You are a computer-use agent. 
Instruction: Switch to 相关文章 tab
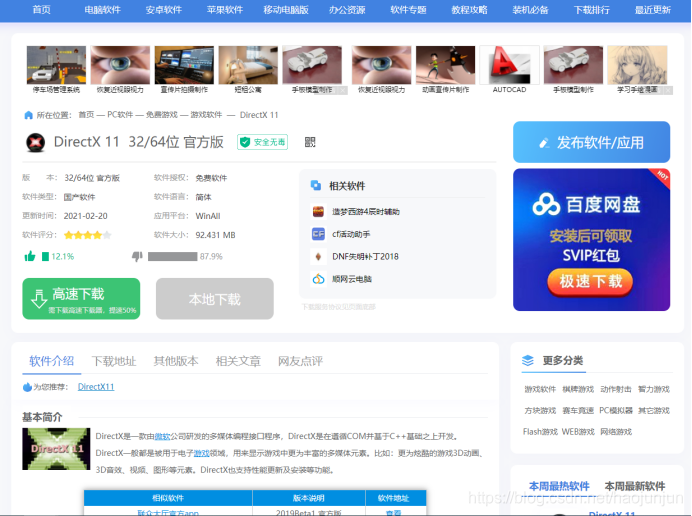coord(238,361)
